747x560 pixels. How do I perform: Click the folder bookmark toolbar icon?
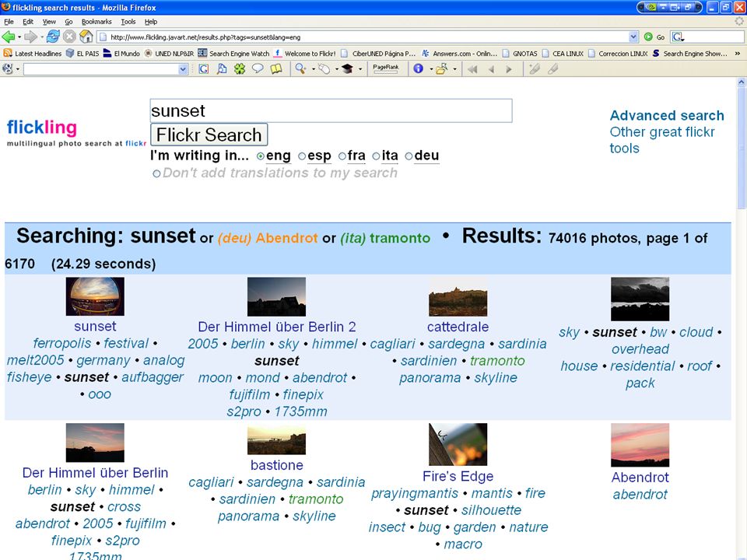click(x=442, y=69)
